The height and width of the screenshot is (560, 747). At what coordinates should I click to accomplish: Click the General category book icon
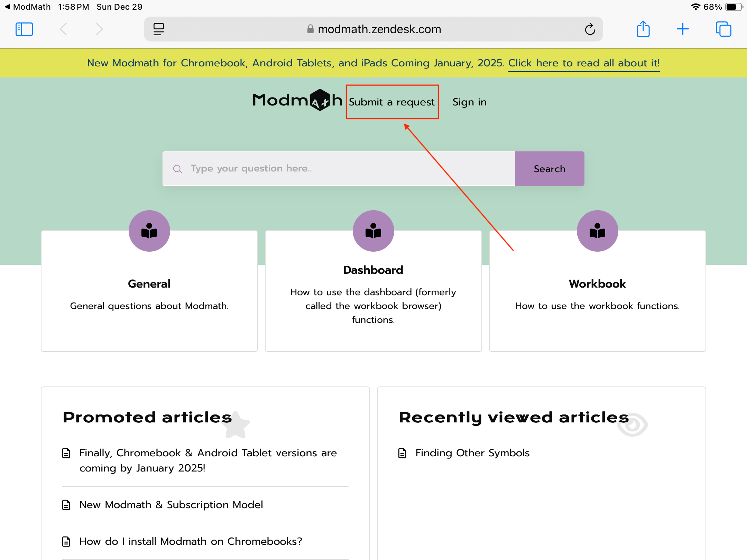[149, 231]
